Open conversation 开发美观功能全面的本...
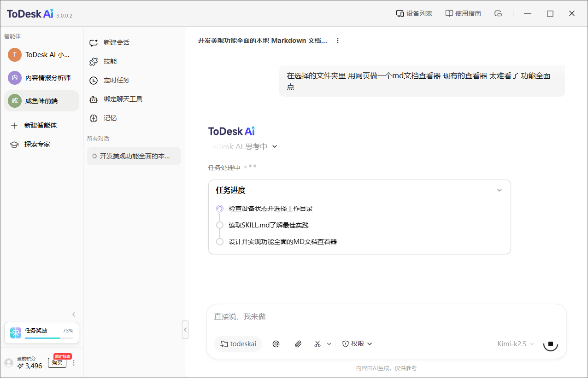Image resolution: width=588 pixels, height=378 pixels. point(134,156)
